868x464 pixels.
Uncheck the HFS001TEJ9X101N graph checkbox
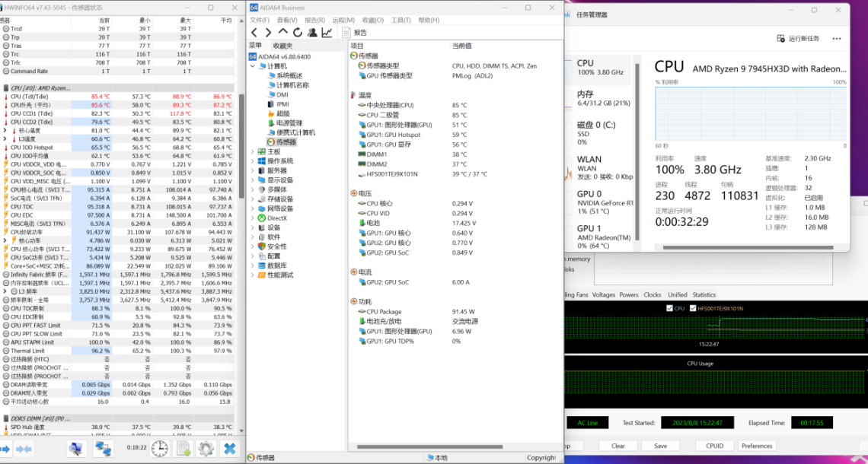pos(693,309)
